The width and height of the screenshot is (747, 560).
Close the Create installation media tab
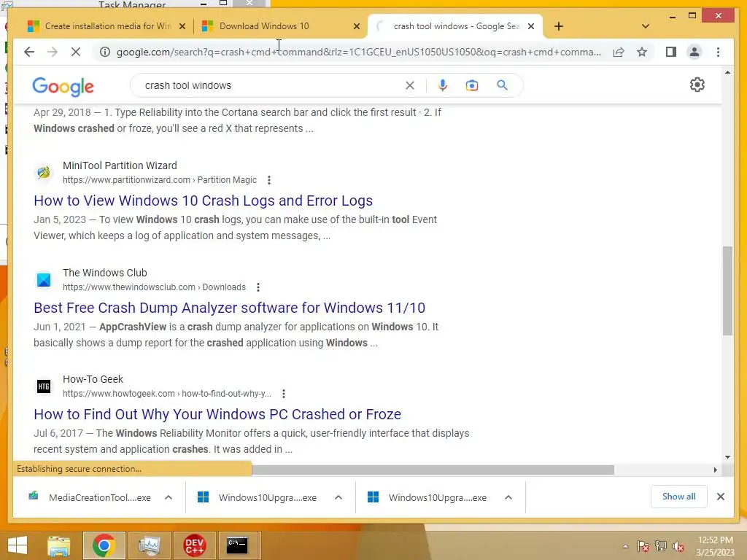(182, 26)
